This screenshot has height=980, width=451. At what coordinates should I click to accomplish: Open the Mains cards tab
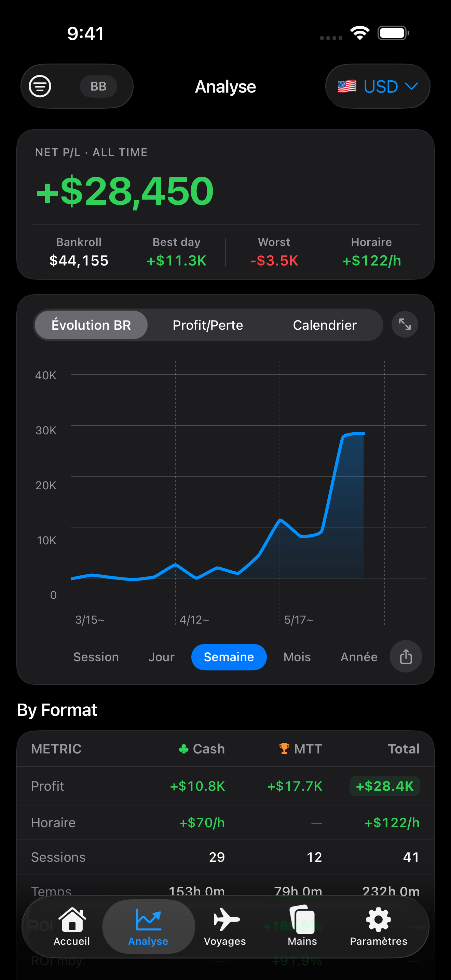click(x=302, y=927)
